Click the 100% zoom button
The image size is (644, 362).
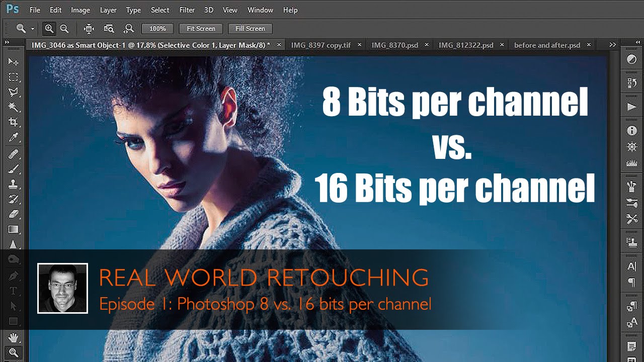(157, 29)
